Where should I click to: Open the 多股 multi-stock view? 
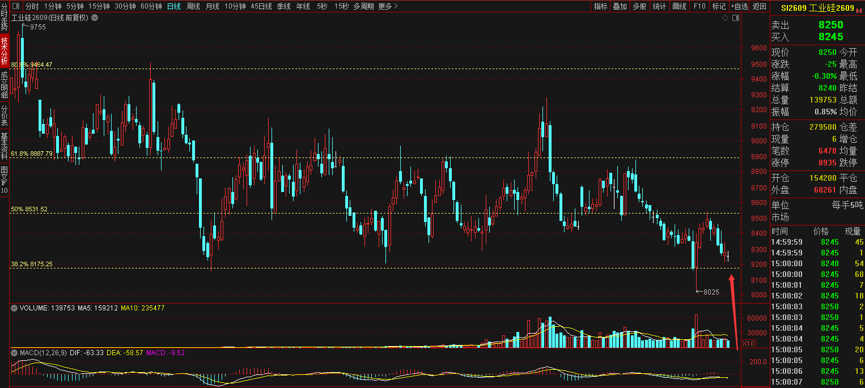[639, 6]
